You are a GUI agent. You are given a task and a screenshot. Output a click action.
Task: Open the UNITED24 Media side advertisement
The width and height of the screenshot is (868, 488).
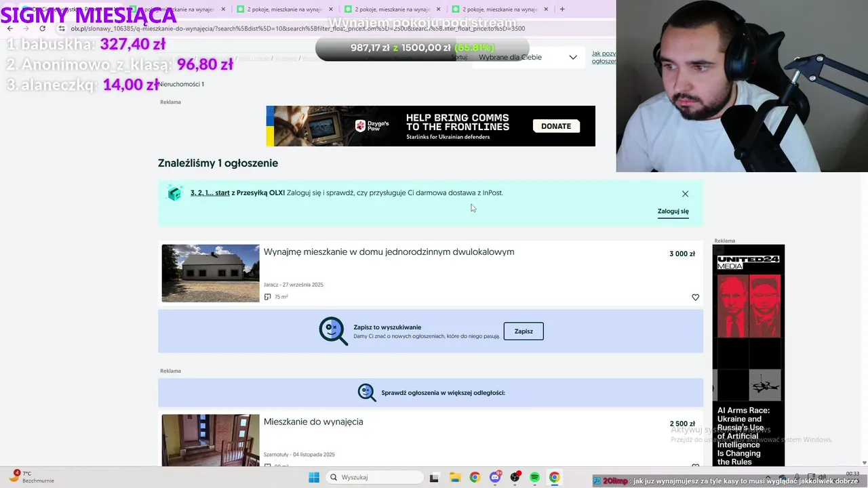coord(749,355)
